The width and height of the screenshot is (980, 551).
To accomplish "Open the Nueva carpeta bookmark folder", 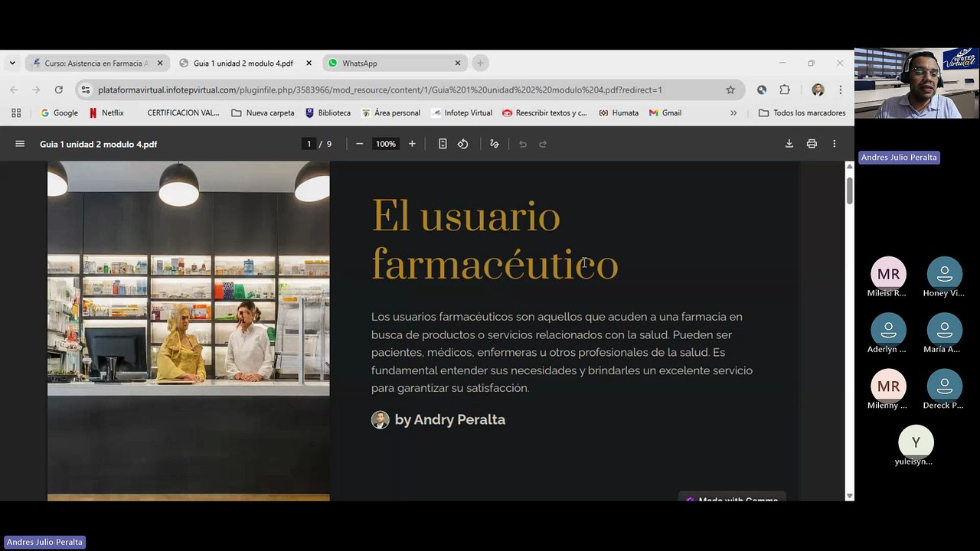I will (263, 112).
